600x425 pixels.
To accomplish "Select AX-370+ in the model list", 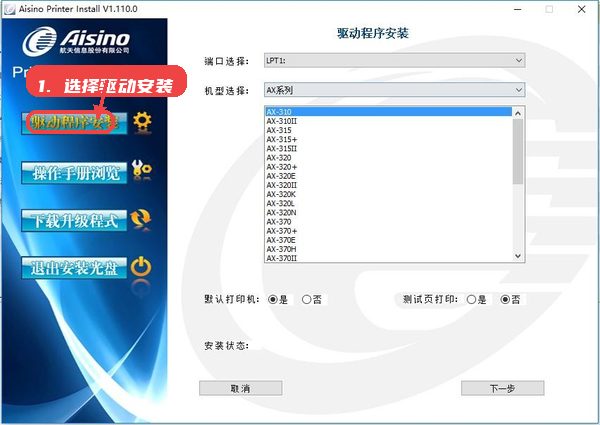I will pos(388,231).
